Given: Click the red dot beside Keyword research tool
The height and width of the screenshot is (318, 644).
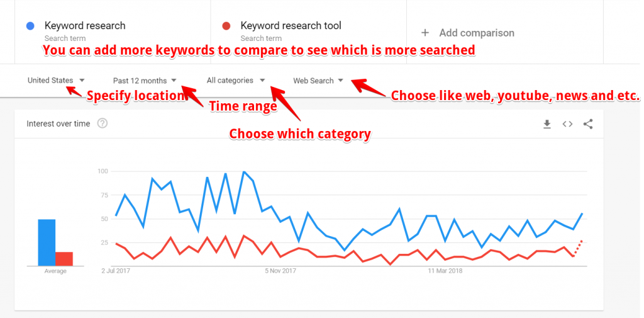Looking at the screenshot, I should 226,26.
